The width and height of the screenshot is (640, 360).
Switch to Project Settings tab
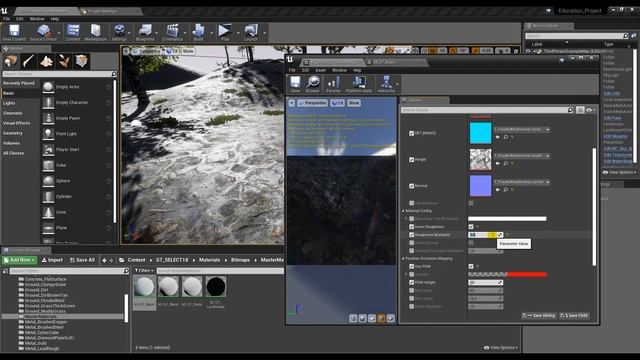[x=102, y=11]
